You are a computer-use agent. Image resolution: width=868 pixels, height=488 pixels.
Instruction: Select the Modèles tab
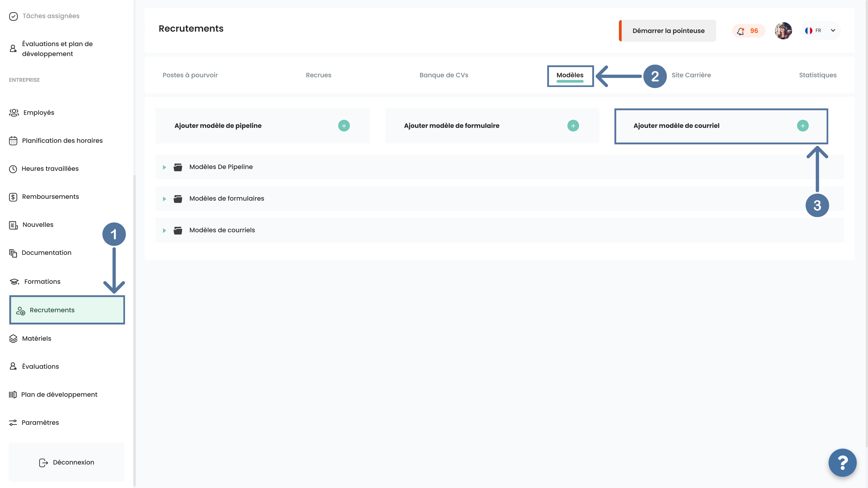(x=570, y=75)
